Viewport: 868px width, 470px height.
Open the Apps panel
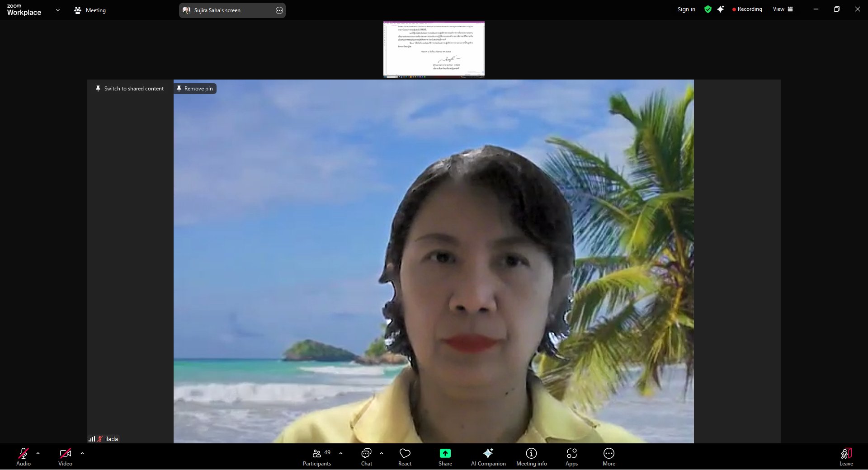[x=571, y=456]
